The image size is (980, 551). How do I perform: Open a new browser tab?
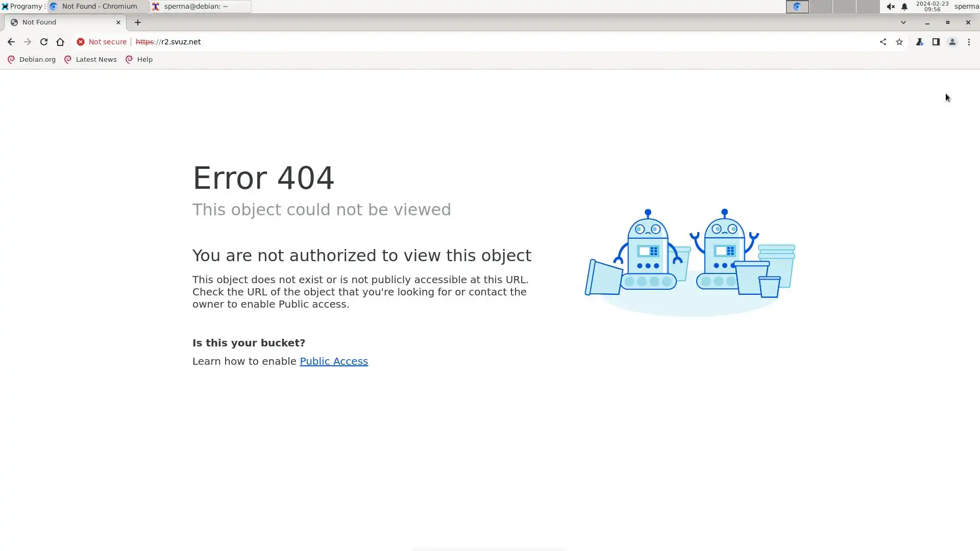[x=138, y=22]
